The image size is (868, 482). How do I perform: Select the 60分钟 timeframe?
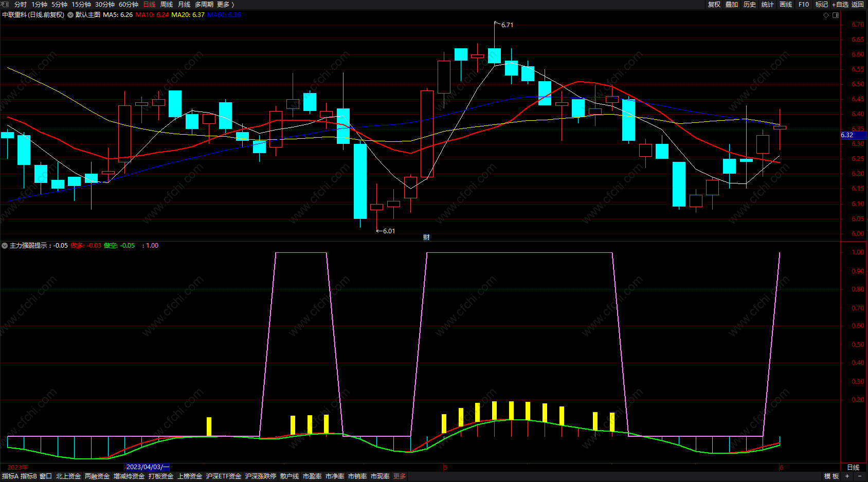pos(129,4)
